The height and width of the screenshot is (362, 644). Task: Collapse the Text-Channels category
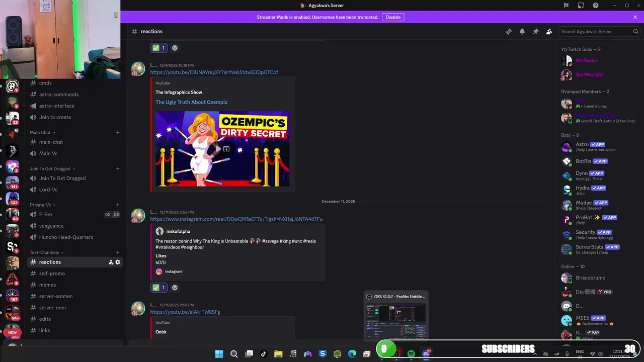click(x=46, y=252)
